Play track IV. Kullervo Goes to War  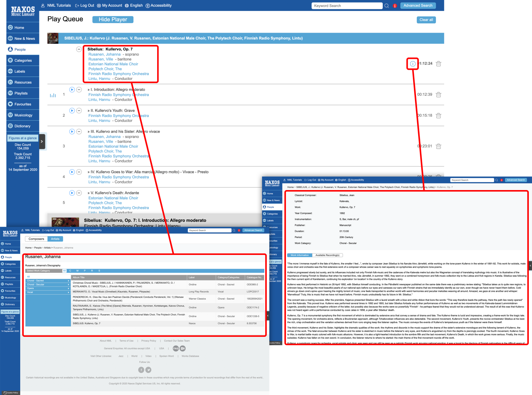click(x=72, y=172)
